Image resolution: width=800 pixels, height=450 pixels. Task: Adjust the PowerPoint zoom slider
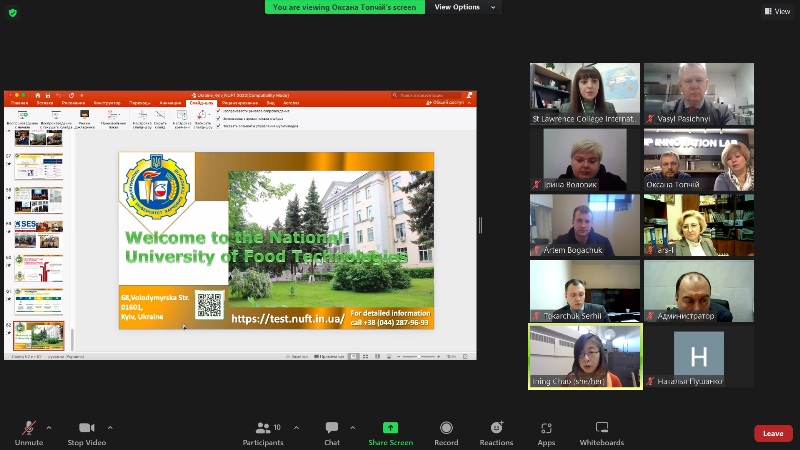tap(419, 357)
